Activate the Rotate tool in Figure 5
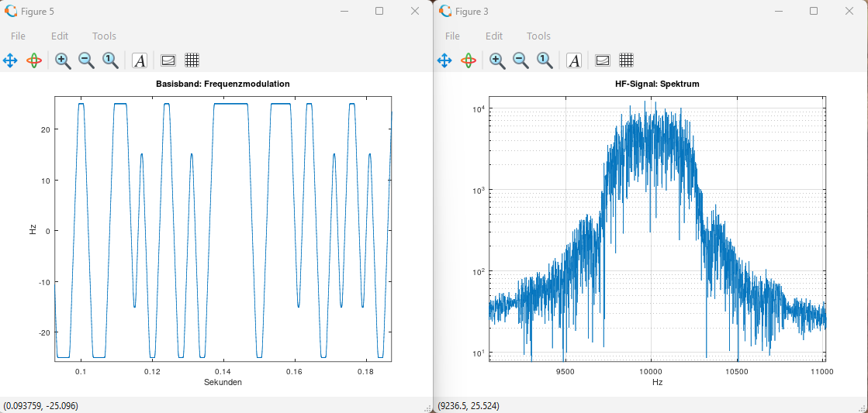This screenshot has width=868, height=413. (x=34, y=60)
